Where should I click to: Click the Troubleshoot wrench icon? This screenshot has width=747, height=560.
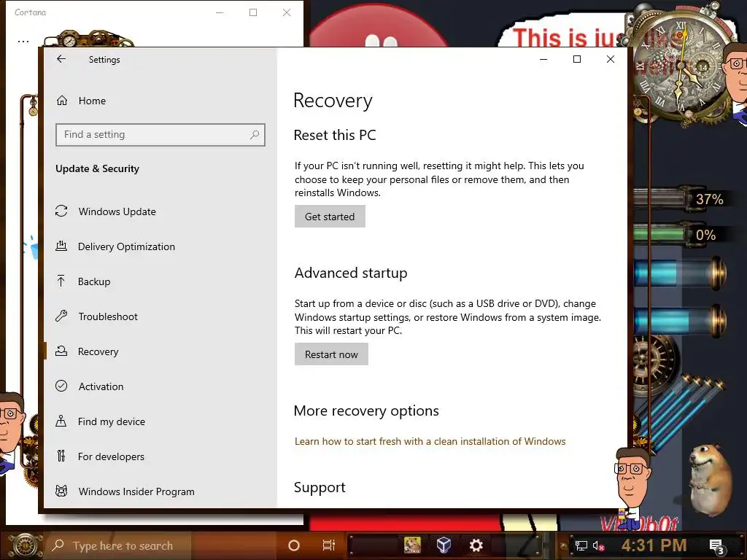pyautogui.click(x=61, y=316)
